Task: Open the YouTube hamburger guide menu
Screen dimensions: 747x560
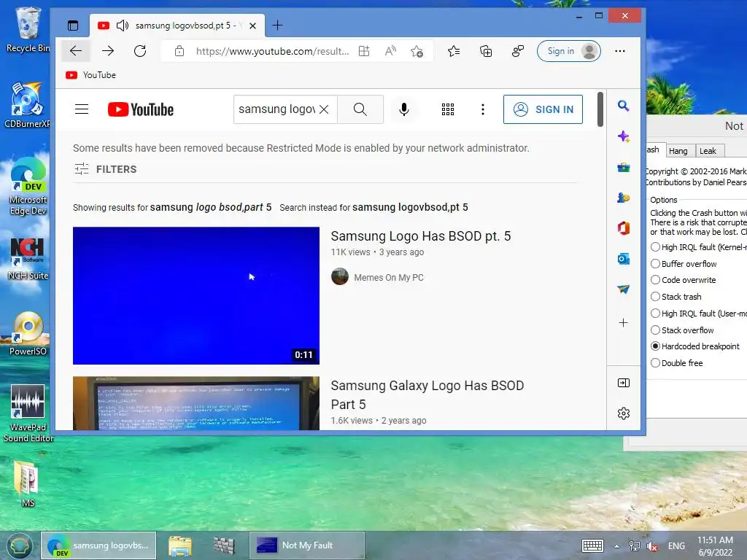Action: (x=82, y=109)
